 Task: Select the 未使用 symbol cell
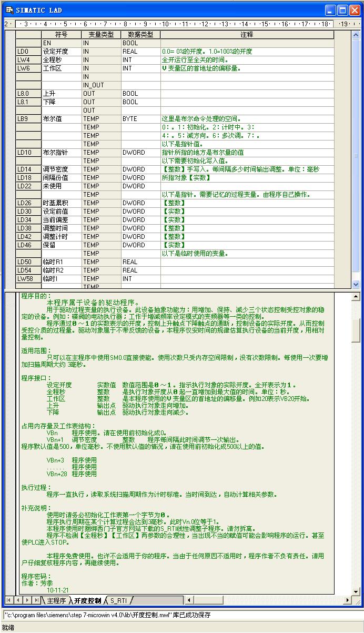61,186
